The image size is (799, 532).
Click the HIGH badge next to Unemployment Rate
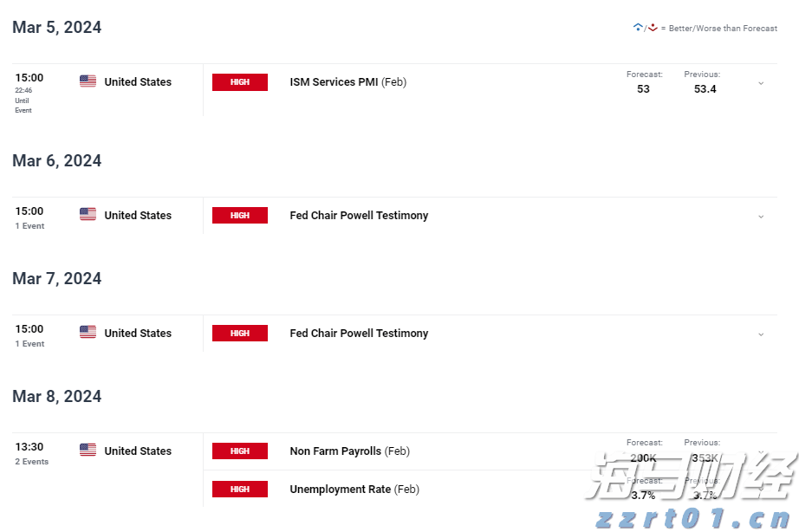coord(240,490)
